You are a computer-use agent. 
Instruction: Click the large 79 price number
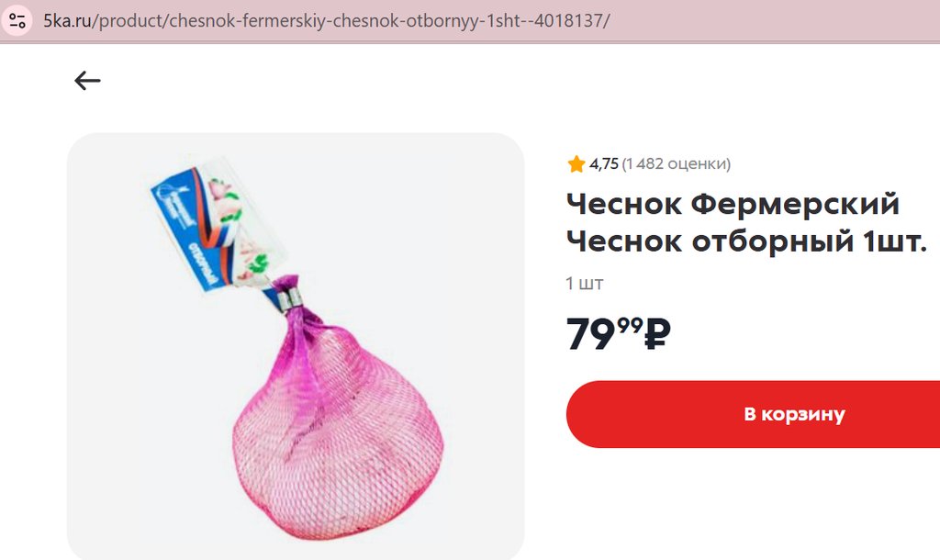(591, 334)
